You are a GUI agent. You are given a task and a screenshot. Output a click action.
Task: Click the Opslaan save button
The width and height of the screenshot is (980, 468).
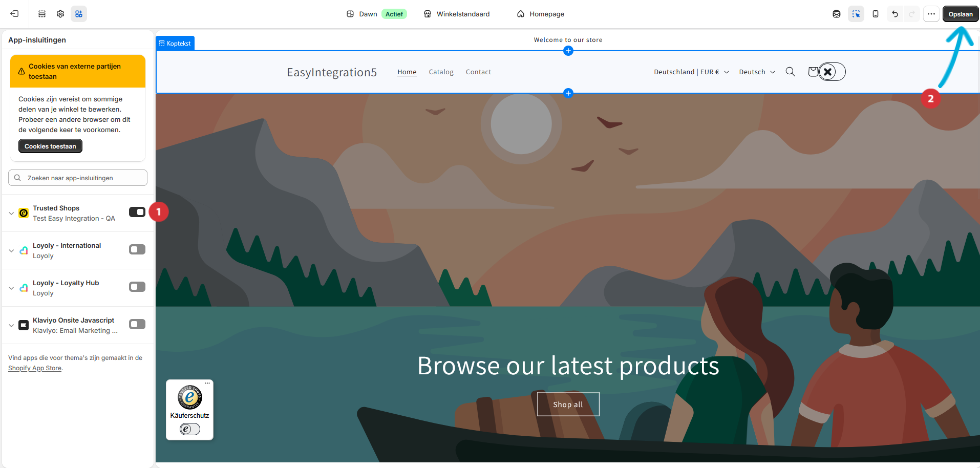[961, 14]
